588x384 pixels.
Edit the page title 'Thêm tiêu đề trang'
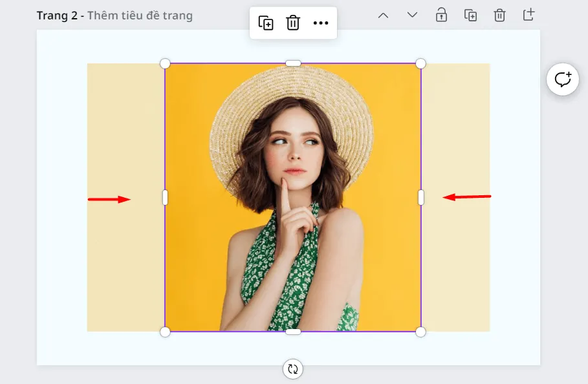tap(140, 16)
